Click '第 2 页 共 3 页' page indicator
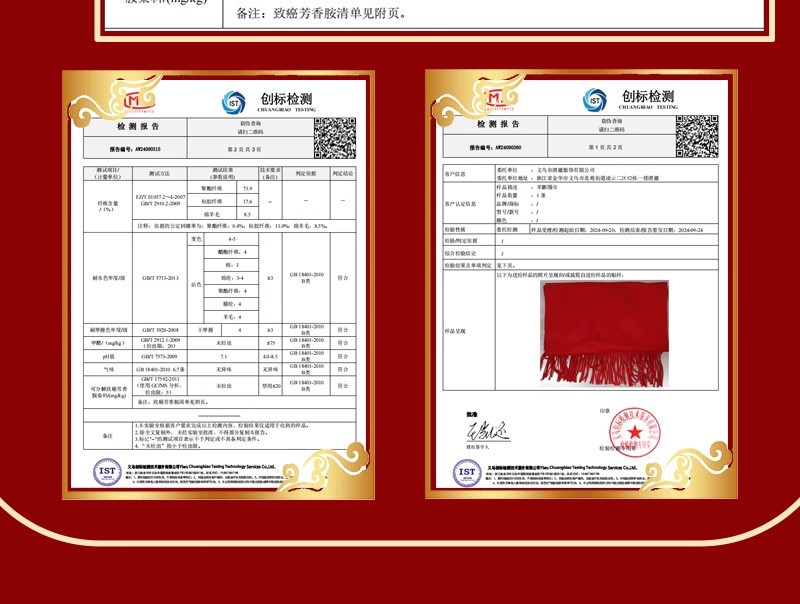The height and width of the screenshot is (604, 800). tap(244, 149)
